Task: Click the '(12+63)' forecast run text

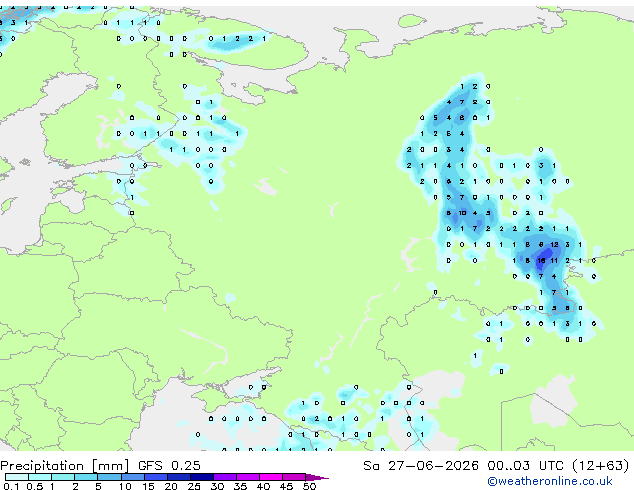Action: coord(600,466)
